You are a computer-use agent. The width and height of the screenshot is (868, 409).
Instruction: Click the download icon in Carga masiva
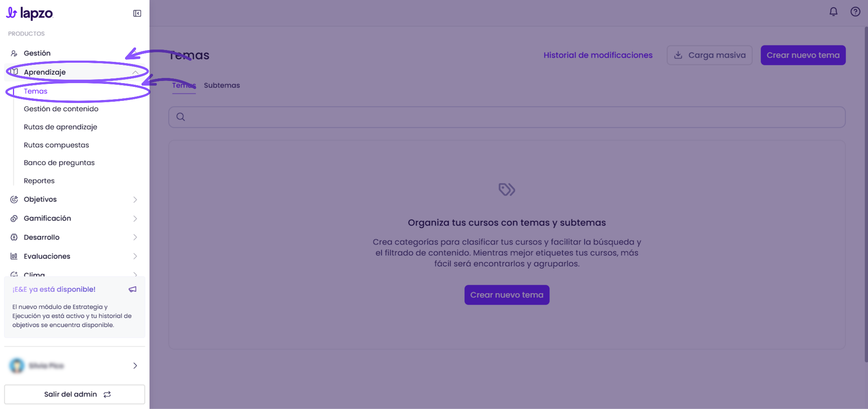pyautogui.click(x=678, y=55)
